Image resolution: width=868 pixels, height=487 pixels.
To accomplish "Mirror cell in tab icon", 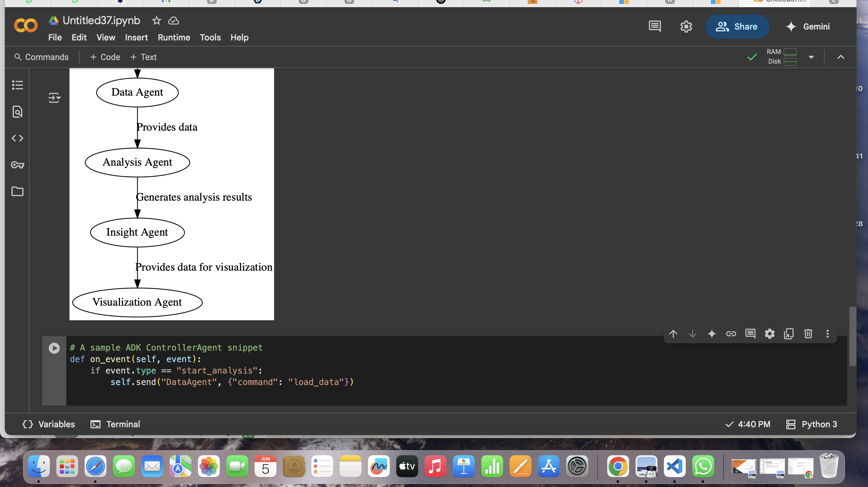I will 789,333.
